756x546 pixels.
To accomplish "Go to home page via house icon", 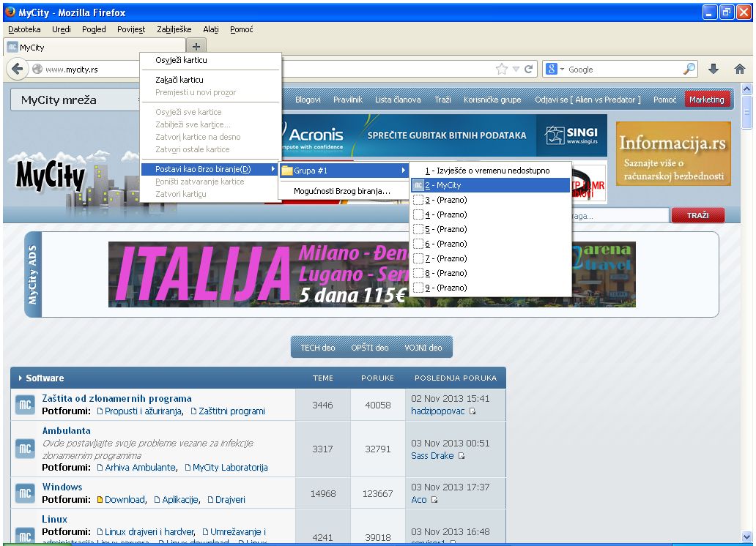I will click(x=740, y=69).
